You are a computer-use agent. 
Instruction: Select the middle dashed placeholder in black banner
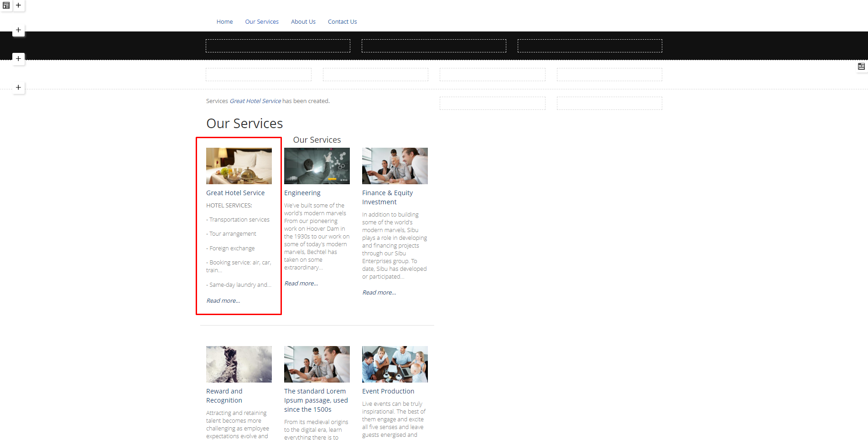pos(434,46)
